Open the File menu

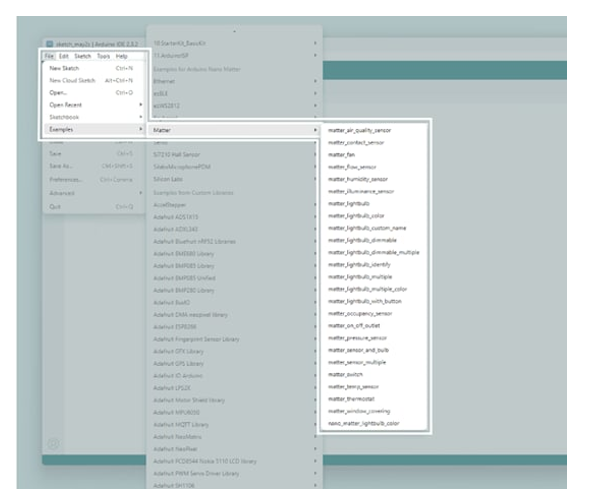tap(49, 56)
